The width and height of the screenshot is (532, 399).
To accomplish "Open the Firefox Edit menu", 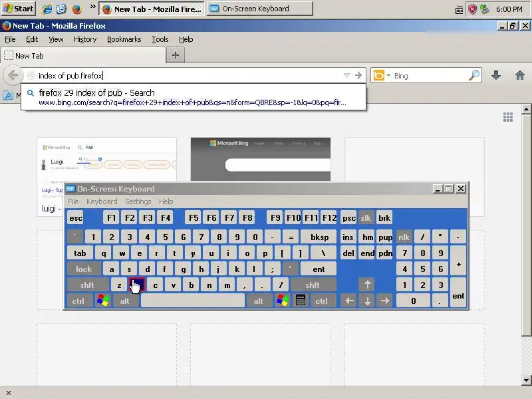I will (32, 39).
